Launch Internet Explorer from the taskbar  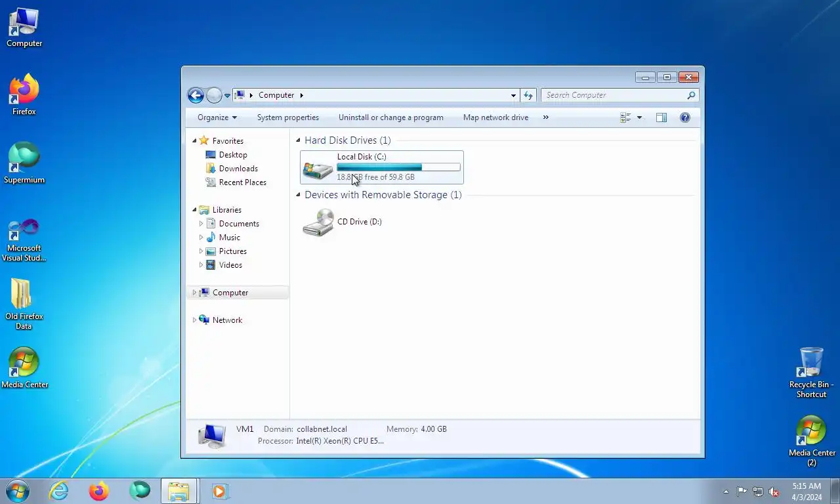tap(59, 491)
